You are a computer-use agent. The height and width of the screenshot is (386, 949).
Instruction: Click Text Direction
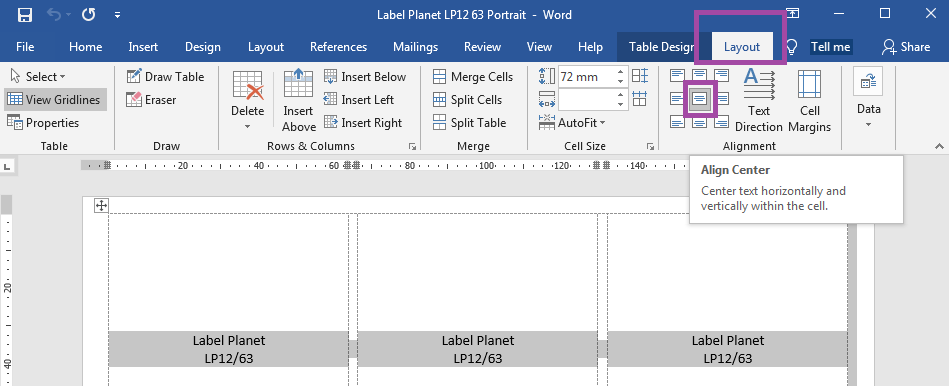759,100
